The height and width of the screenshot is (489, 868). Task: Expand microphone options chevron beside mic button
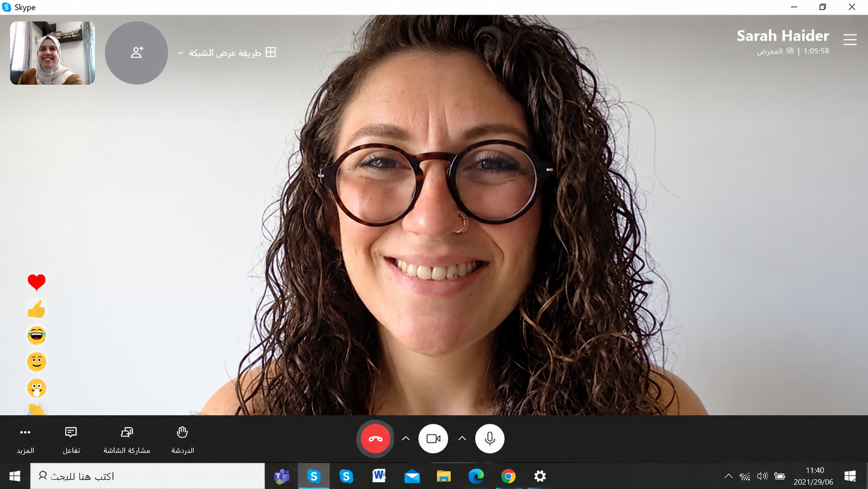[462, 439]
